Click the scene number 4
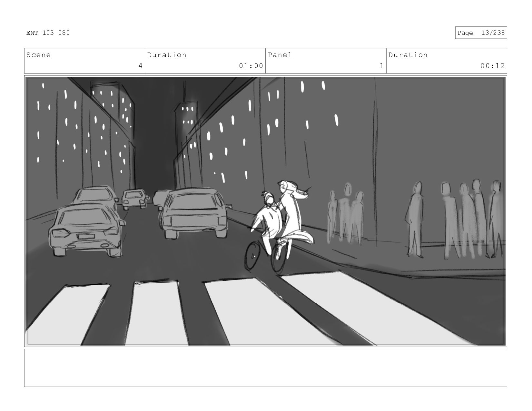The image size is (532, 411). tap(140, 66)
